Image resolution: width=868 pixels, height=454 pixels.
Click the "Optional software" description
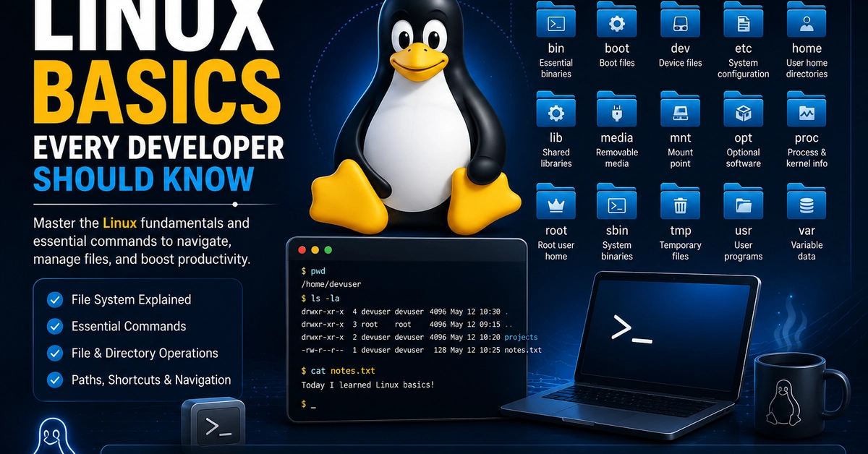click(x=744, y=158)
